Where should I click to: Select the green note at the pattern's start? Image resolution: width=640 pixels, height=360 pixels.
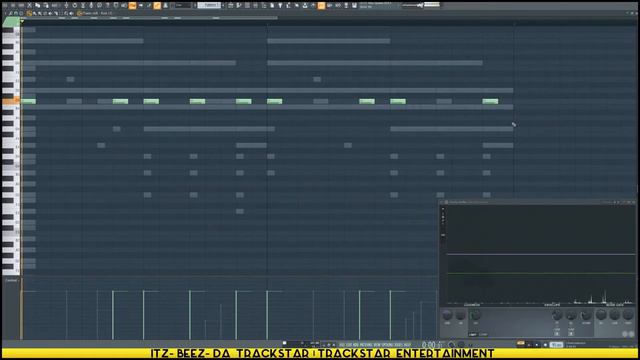(29, 101)
